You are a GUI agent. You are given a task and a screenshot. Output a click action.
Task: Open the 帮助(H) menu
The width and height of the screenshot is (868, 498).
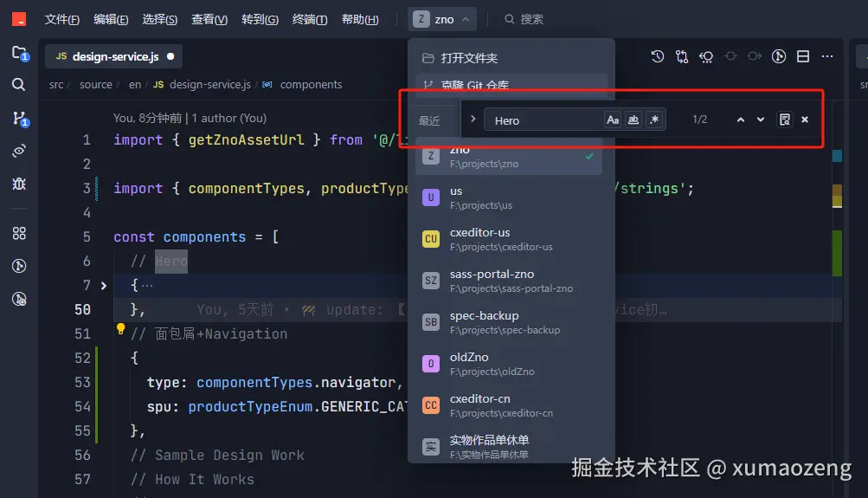pos(360,19)
